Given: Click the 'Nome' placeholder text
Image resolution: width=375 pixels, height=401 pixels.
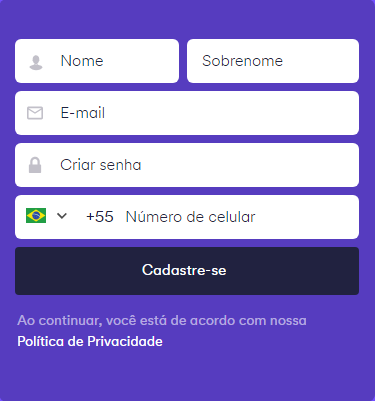Looking at the screenshot, I should click(x=82, y=61).
